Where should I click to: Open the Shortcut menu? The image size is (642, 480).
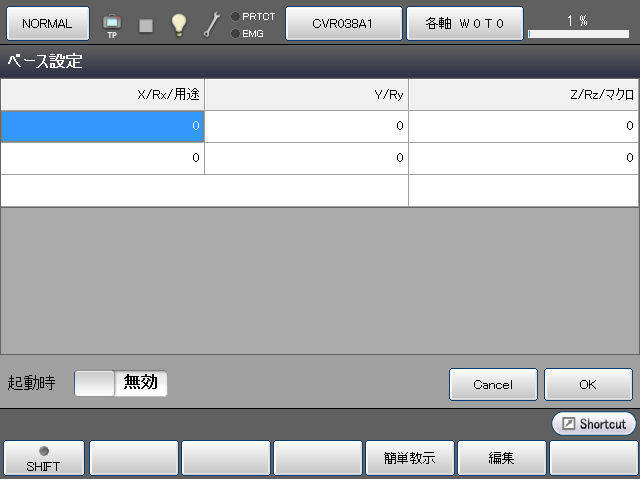click(594, 424)
